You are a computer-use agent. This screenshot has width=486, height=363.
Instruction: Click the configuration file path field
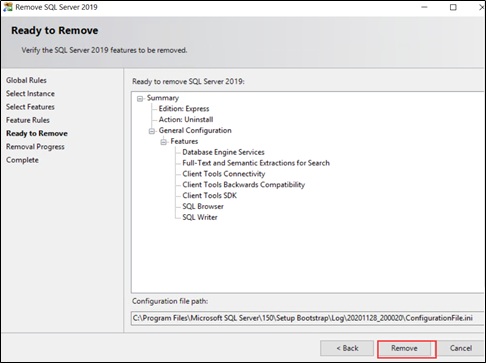click(x=307, y=318)
